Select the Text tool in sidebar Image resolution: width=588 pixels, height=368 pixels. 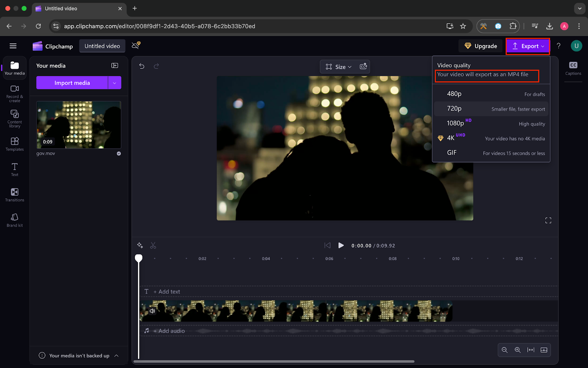point(15,169)
